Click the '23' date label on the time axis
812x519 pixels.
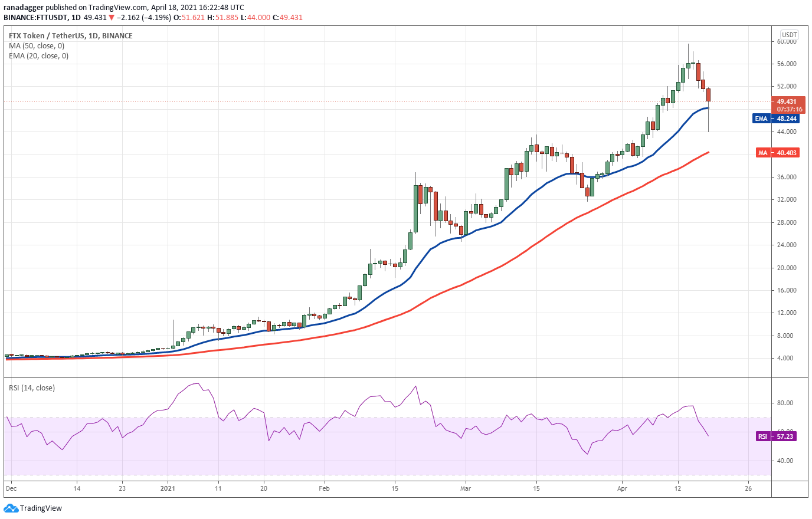pyautogui.click(x=122, y=488)
